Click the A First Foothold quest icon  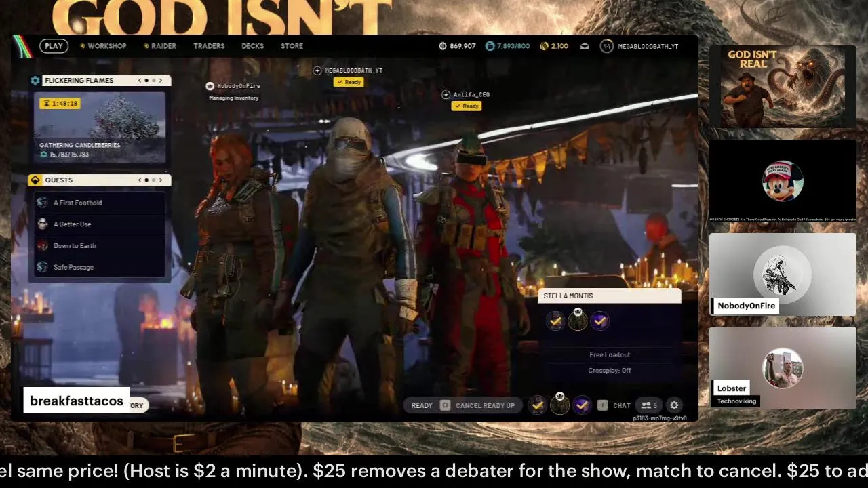(x=42, y=203)
